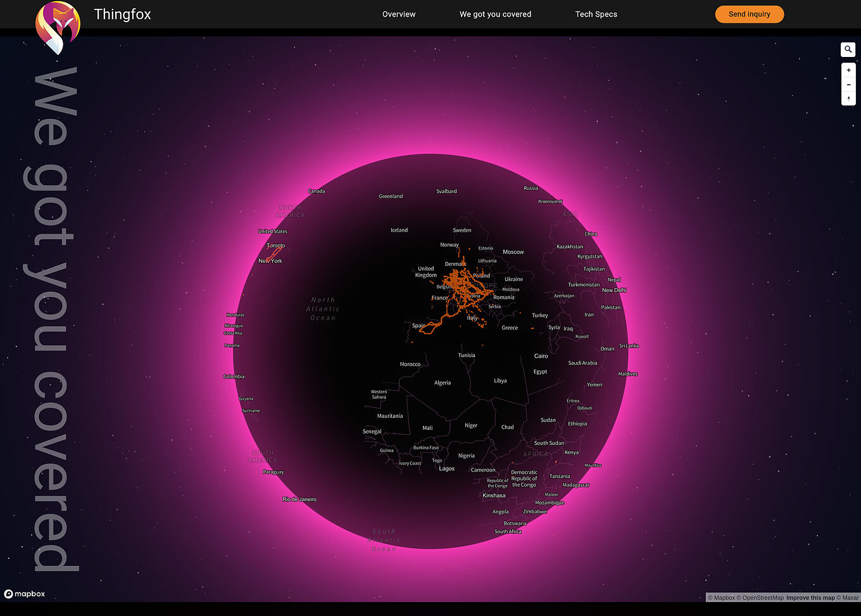The image size is (861, 616).
Task: Click the Rio de Janeiro map label
Action: (x=299, y=500)
